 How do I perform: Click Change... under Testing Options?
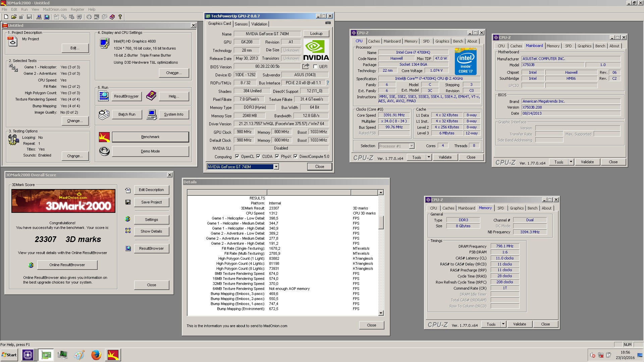tap(75, 156)
